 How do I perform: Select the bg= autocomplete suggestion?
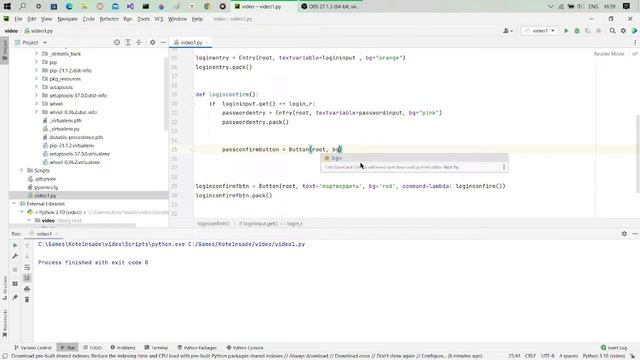414,158
